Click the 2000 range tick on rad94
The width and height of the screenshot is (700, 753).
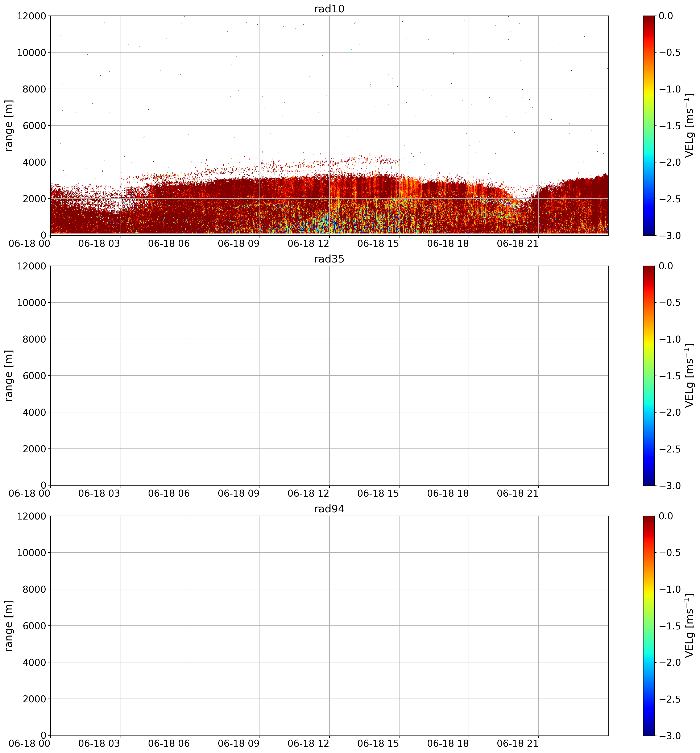[x=34, y=699]
